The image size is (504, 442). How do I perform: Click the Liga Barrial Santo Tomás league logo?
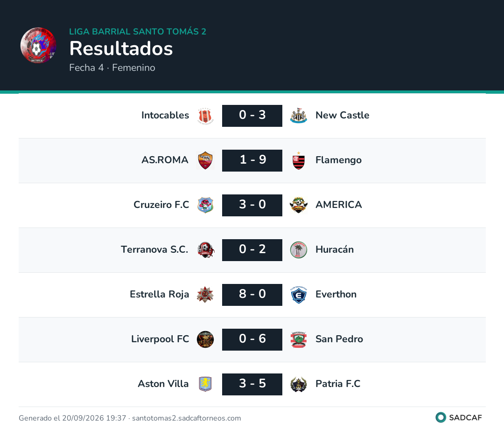click(38, 45)
